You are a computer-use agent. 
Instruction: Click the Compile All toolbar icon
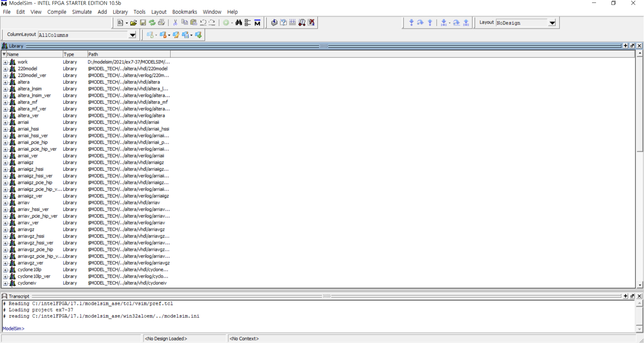point(283,22)
